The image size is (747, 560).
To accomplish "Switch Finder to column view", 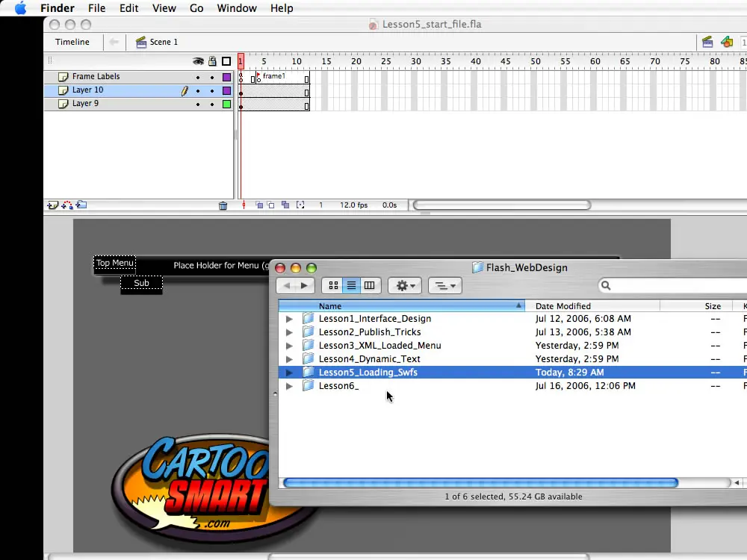I will point(370,286).
